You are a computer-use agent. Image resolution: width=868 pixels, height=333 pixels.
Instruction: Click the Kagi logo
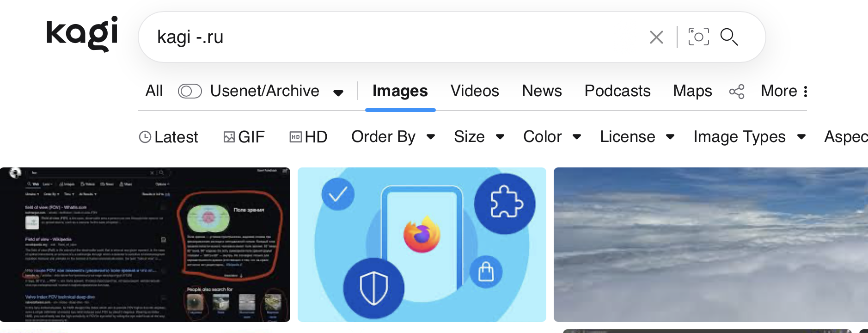[82, 34]
